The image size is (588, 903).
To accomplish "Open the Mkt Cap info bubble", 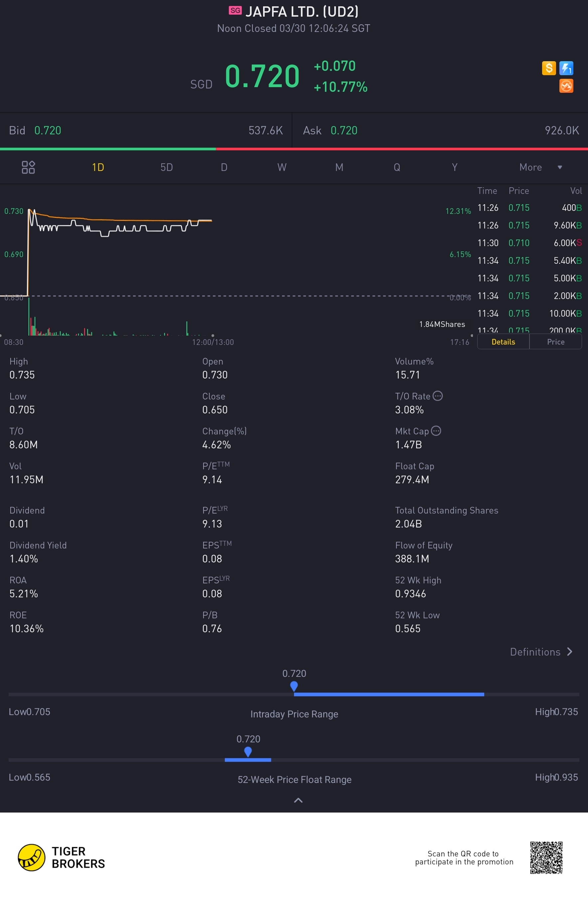I will 436,431.
